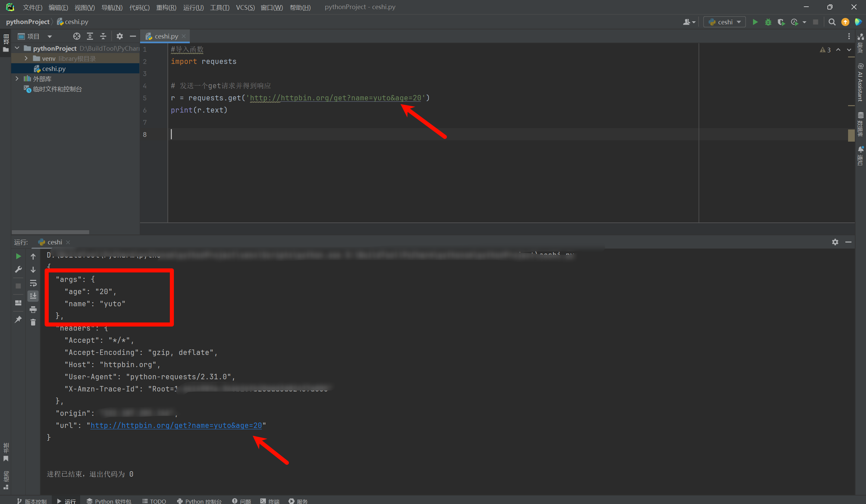Open run panel settings gear
The height and width of the screenshot is (504, 866).
[835, 242]
